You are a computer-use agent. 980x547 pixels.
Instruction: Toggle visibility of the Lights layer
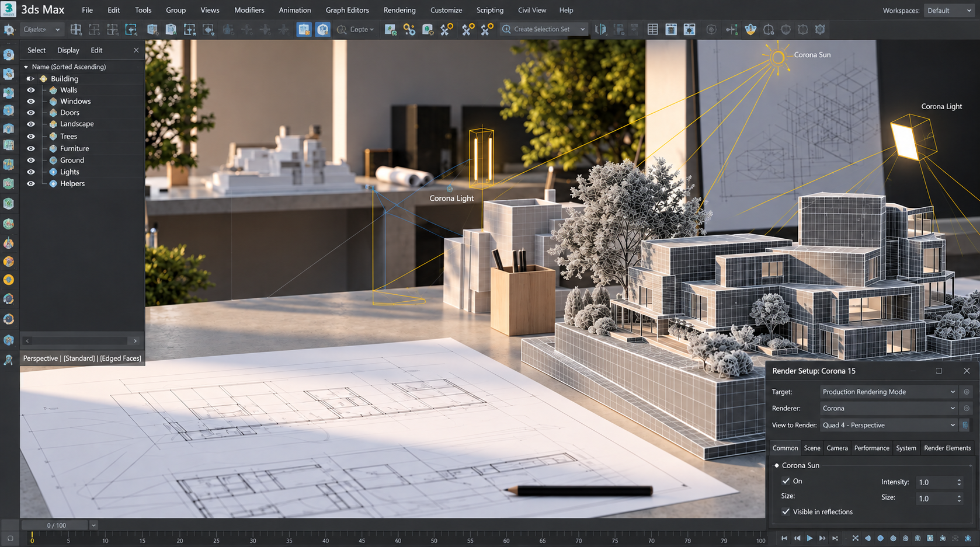click(31, 172)
